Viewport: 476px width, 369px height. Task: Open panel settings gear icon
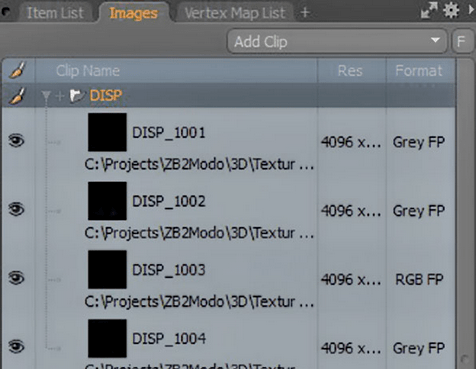[451, 10]
